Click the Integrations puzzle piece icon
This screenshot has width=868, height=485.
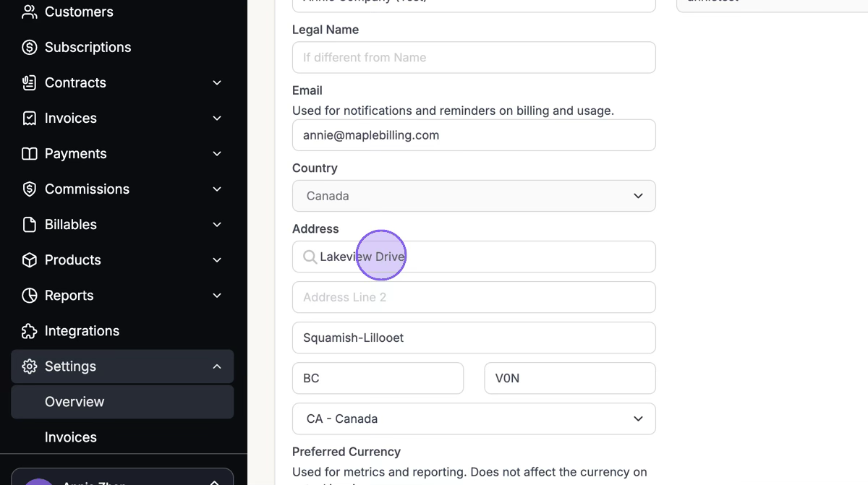(29, 330)
